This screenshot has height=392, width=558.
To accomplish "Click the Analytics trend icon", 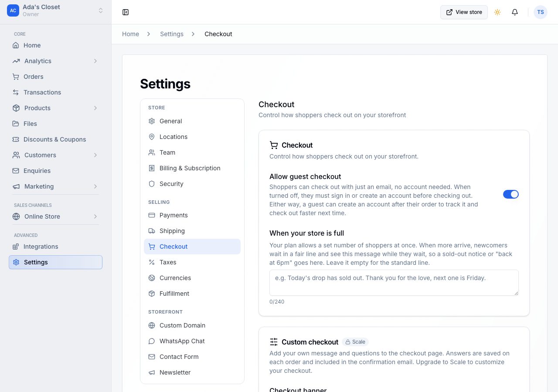I will [x=16, y=61].
